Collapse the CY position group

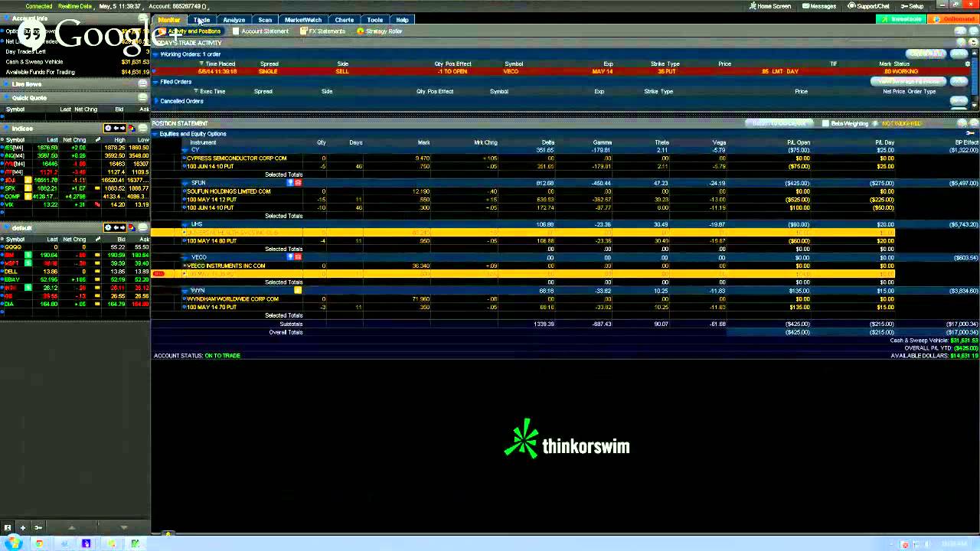coord(185,150)
